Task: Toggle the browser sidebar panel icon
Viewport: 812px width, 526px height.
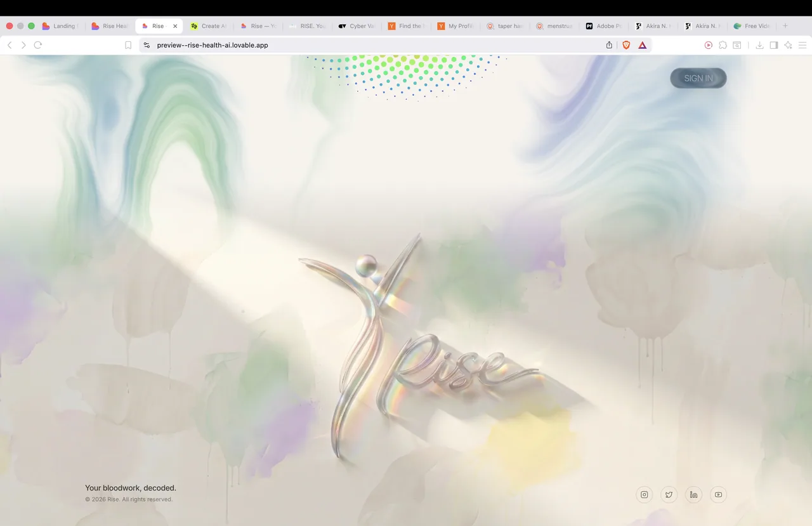Action: pyautogui.click(x=774, y=45)
